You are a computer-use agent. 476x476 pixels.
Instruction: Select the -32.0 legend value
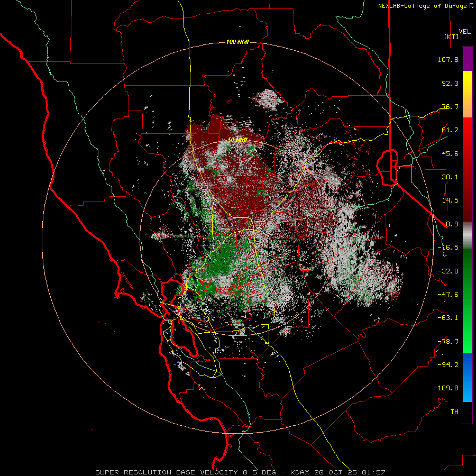pos(448,271)
